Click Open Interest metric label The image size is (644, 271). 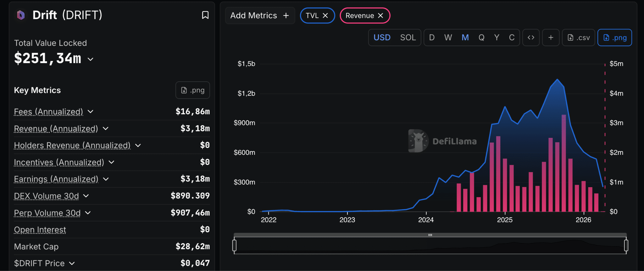[x=40, y=230]
